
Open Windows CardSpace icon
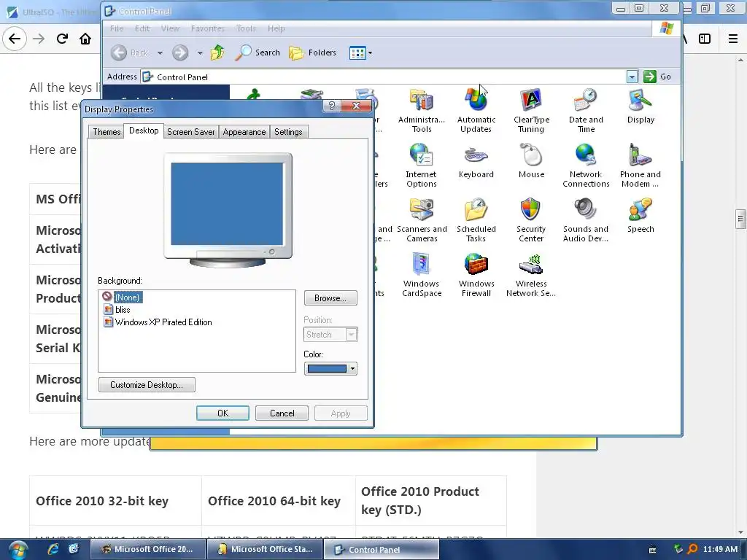(421, 274)
